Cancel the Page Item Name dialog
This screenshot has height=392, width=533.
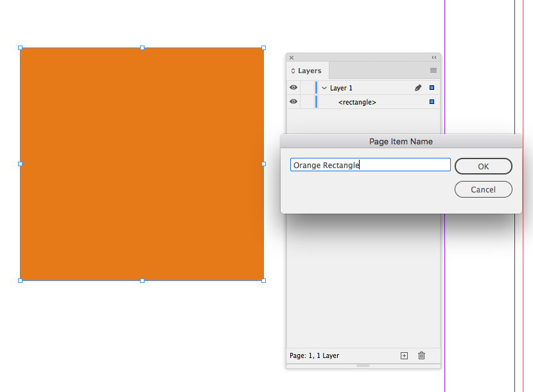pos(483,189)
